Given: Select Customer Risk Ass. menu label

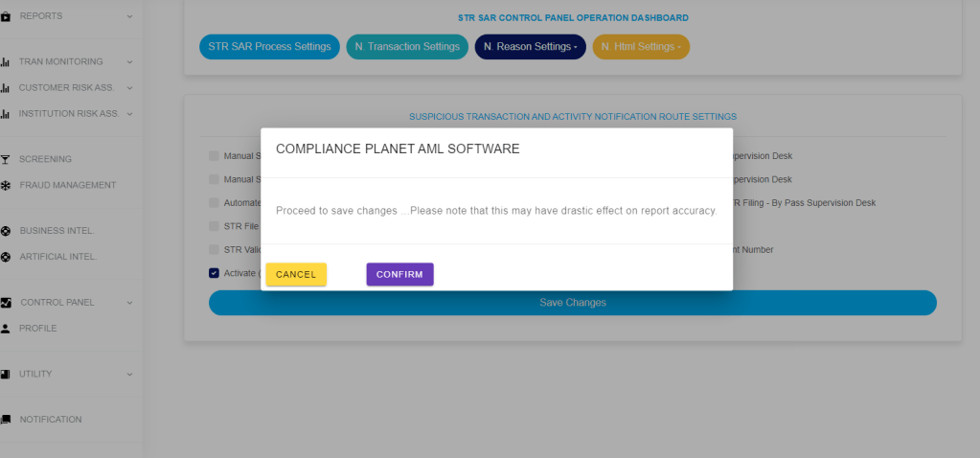Looking at the screenshot, I should click(65, 88).
